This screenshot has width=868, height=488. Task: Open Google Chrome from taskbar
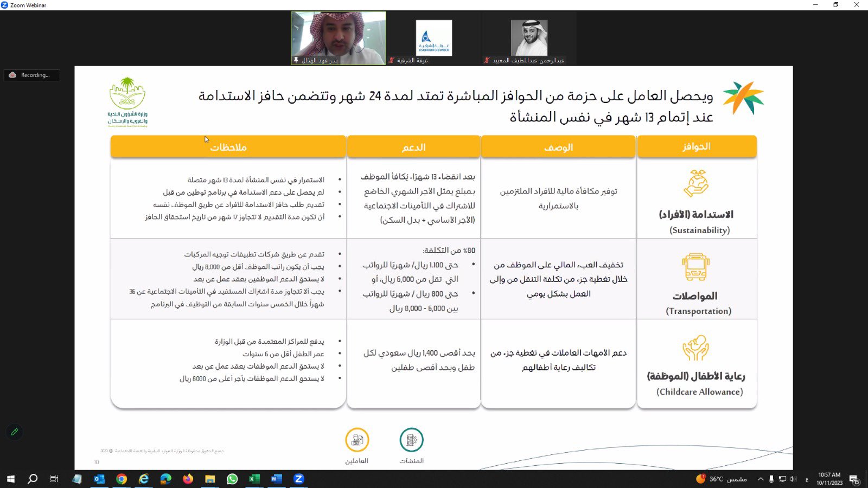pyautogui.click(x=122, y=479)
